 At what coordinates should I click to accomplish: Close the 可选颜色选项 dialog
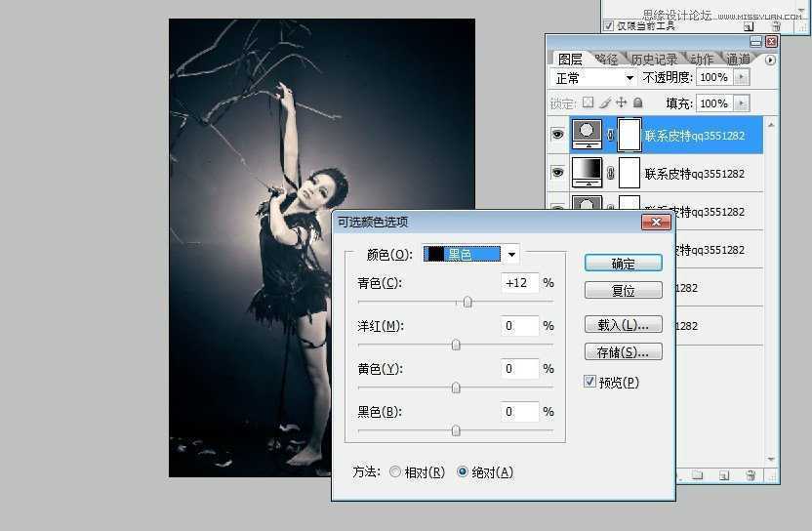[656, 223]
